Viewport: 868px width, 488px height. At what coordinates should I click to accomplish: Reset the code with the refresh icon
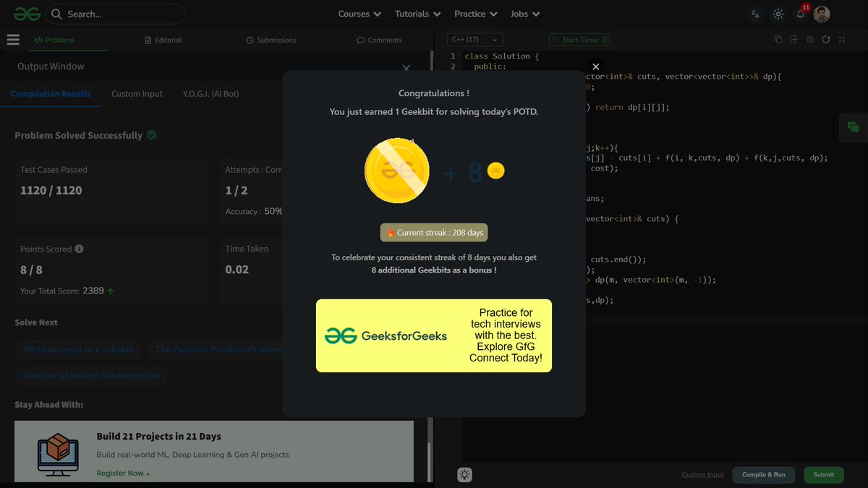pyautogui.click(x=826, y=40)
